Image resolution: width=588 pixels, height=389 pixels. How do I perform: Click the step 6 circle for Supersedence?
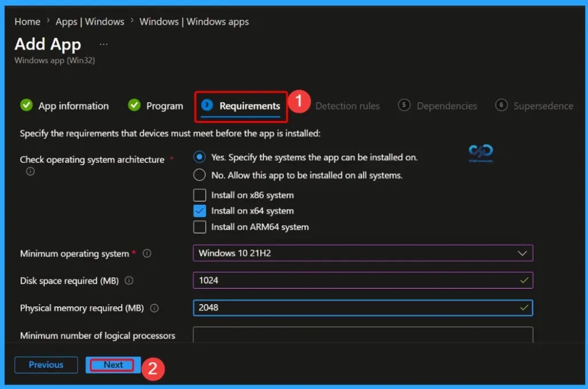501,106
